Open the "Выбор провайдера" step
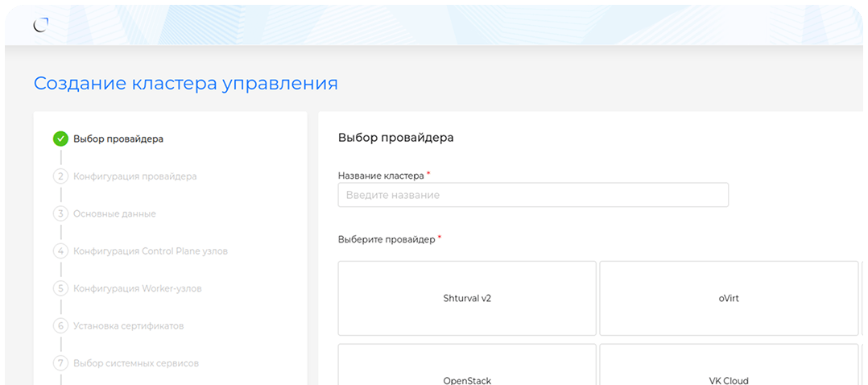This screenshot has width=868, height=385. (118, 139)
